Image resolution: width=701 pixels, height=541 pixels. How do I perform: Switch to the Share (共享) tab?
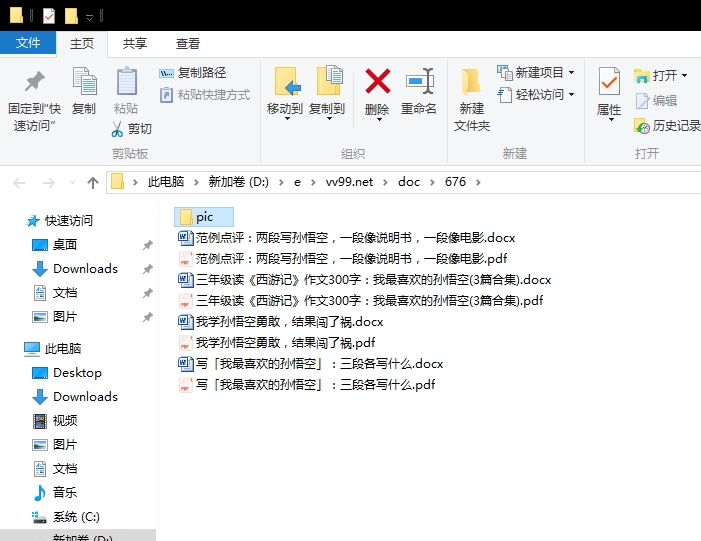pos(135,44)
